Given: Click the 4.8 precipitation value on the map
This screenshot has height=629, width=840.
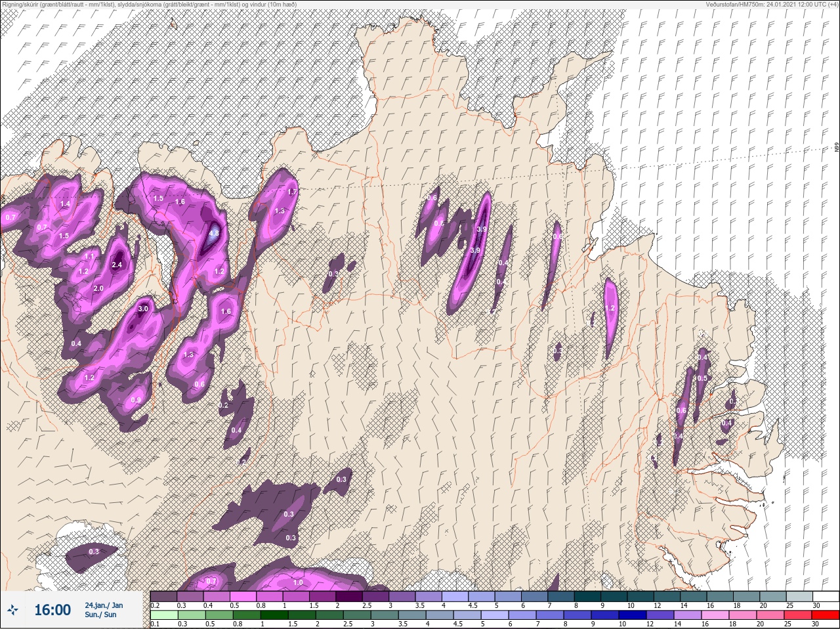Looking at the screenshot, I should point(214,233).
